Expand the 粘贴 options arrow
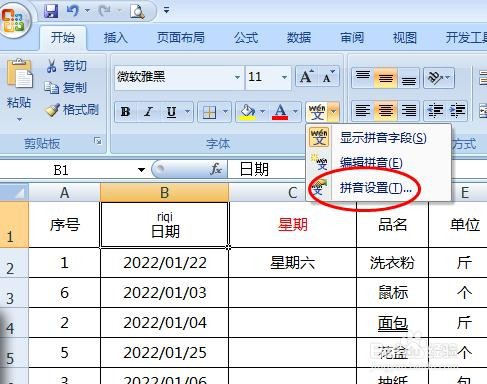Viewport: 487px width, 384px height. coord(19,119)
